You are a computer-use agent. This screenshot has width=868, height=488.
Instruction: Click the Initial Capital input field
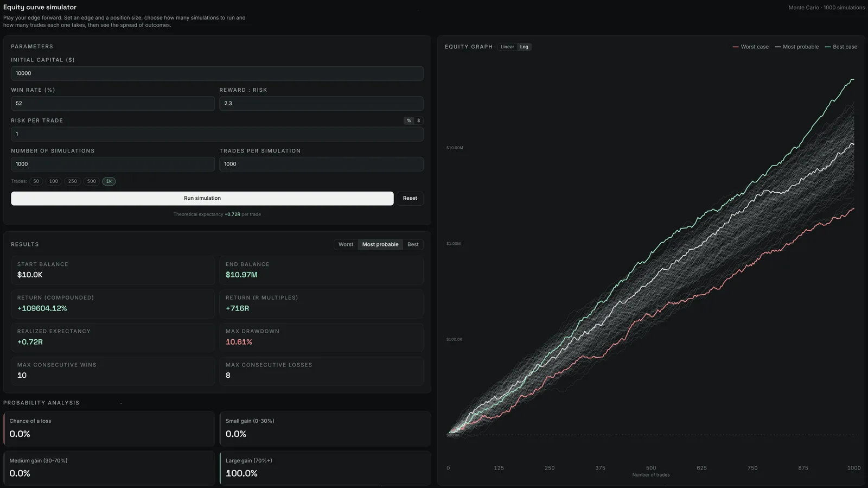point(217,73)
